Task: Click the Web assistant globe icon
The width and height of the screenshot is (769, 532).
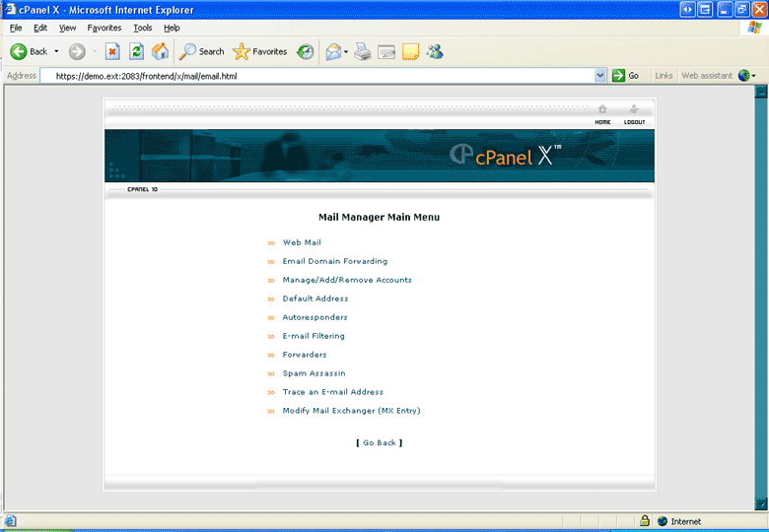Action: click(x=744, y=76)
